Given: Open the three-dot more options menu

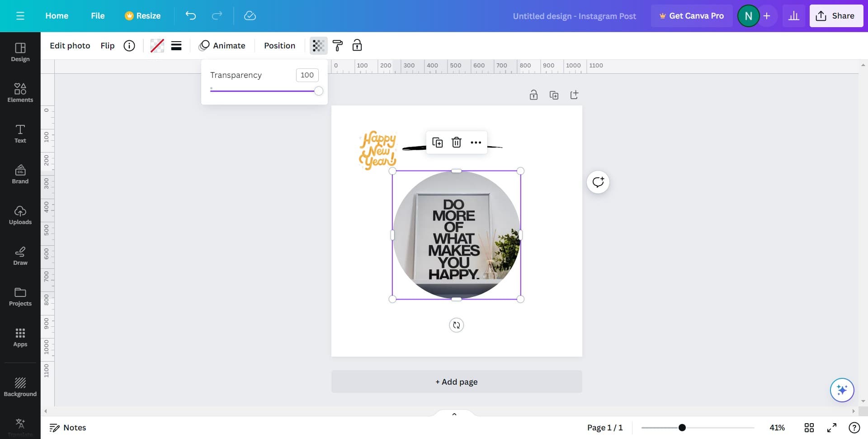Looking at the screenshot, I should (x=476, y=143).
